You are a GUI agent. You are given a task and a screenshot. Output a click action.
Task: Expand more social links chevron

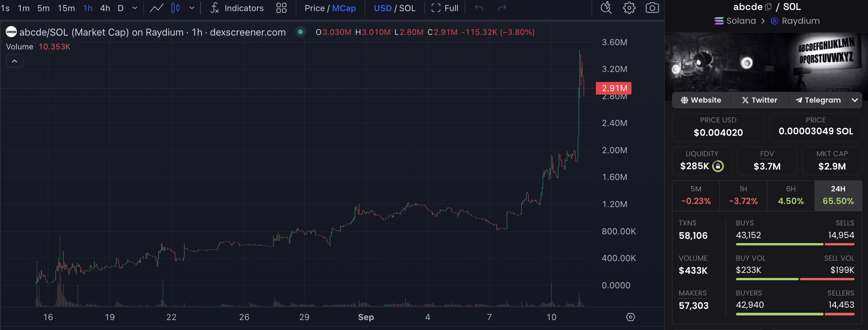pyautogui.click(x=855, y=100)
